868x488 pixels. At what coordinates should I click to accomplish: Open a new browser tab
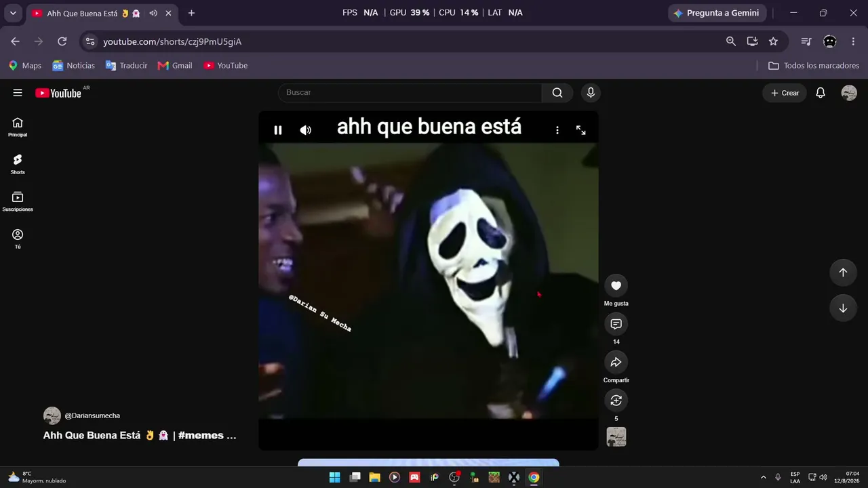click(x=191, y=13)
